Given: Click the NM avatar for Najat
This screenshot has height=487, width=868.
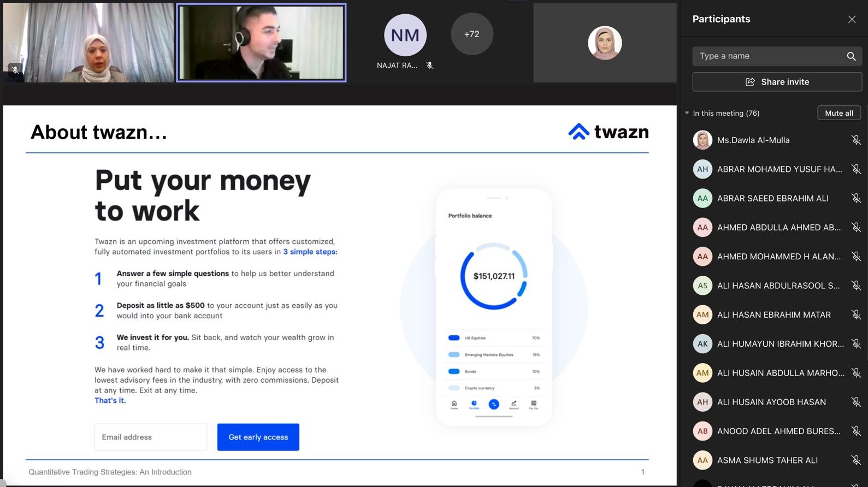Looking at the screenshot, I should click(x=405, y=35).
